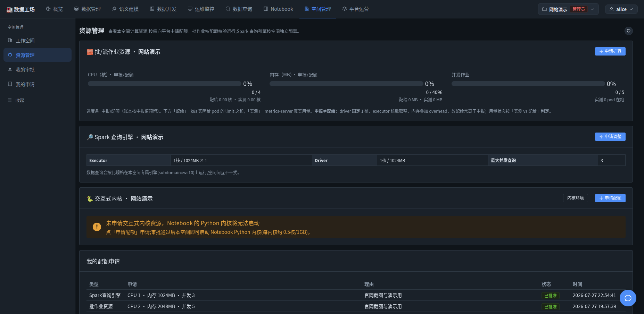The height and width of the screenshot is (314, 644).
Task: Open the 数据查询 tab
Action: point(239,9)
